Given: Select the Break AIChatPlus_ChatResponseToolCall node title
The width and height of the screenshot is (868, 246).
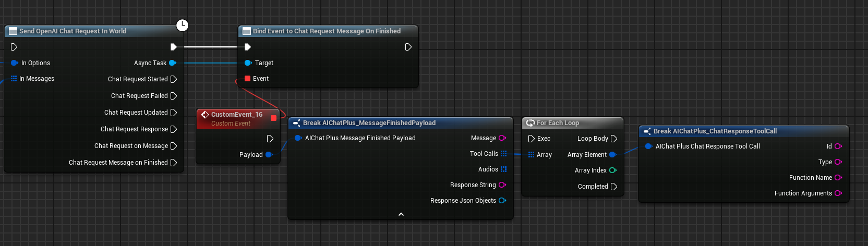Looking at the screenshot, I should (715, 131).
